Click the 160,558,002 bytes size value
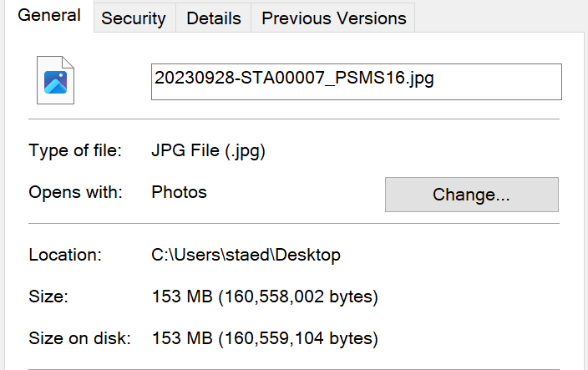 pos(265,297)
